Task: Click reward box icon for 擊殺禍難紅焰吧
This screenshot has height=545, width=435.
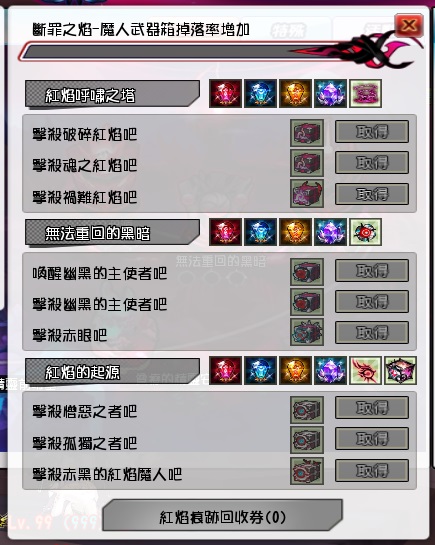Action: point(307,194)
